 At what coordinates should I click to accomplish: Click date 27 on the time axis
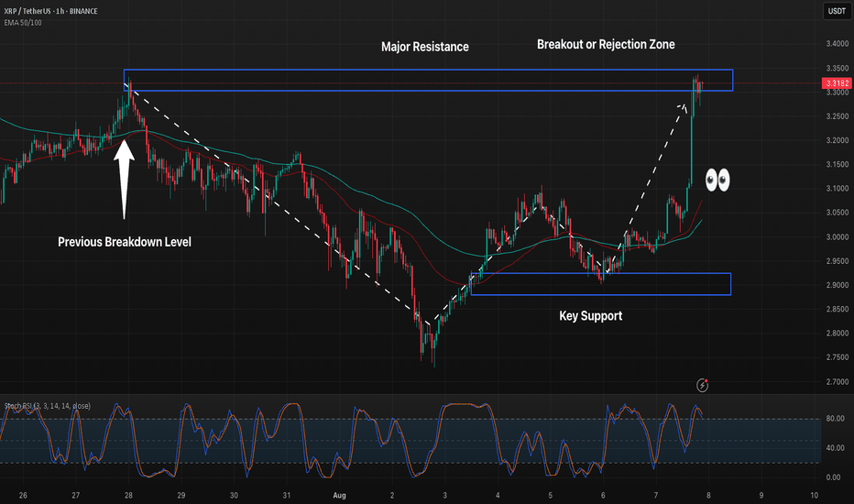pos(76,495)
